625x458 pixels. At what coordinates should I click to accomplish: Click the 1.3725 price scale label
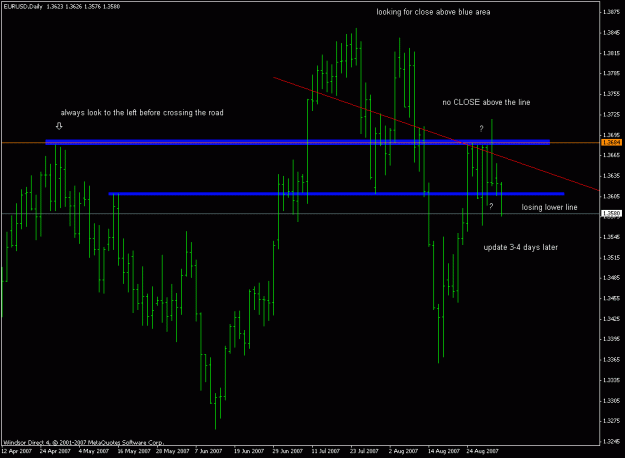point(611,115)
